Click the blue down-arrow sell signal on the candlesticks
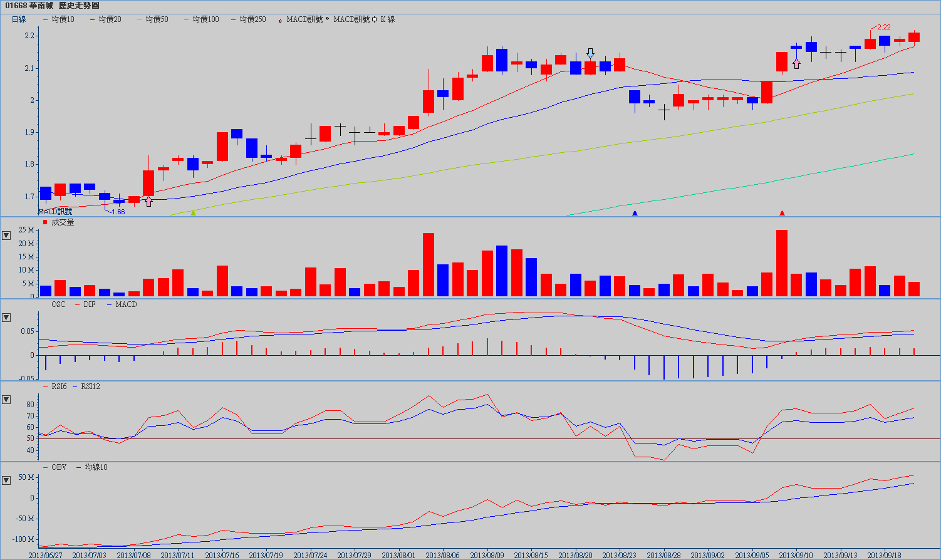The image size is (941, 560). [x=590, y=53]
